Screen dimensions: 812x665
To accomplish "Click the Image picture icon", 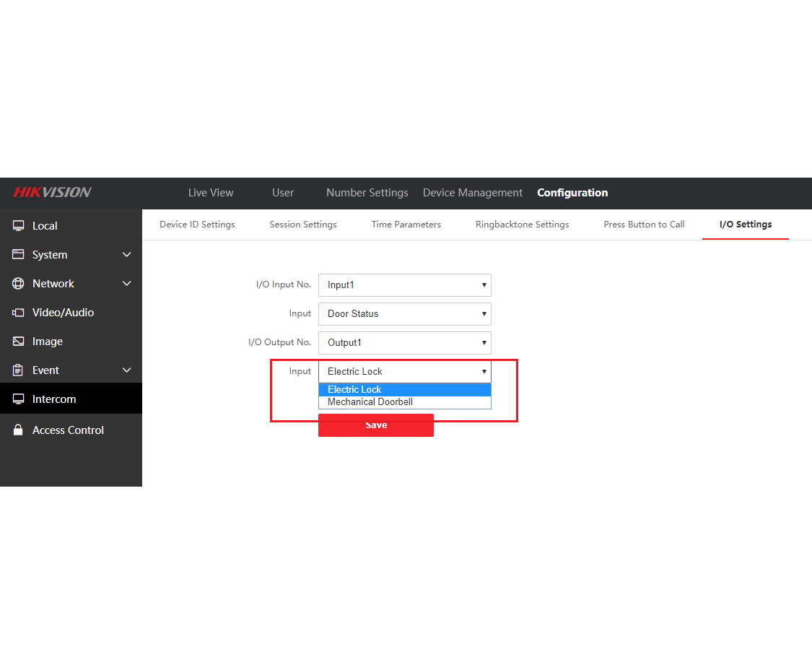I will click(x=19, y=342).
